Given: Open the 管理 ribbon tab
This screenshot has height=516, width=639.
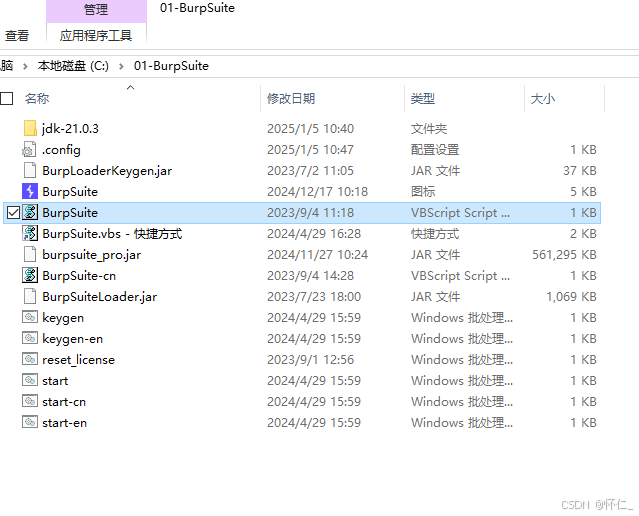Looking at the screenshot, I should (x=96, y=10).
